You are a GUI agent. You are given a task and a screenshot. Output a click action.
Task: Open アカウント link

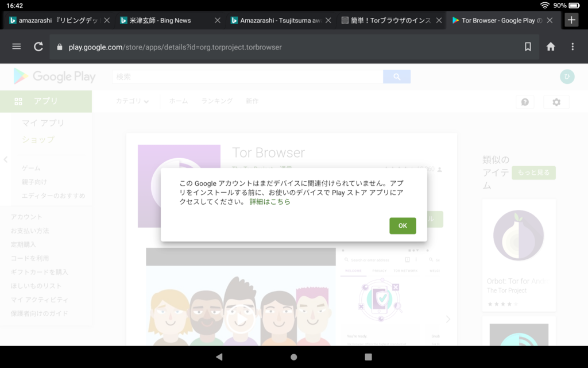click(x=26, y=217)
